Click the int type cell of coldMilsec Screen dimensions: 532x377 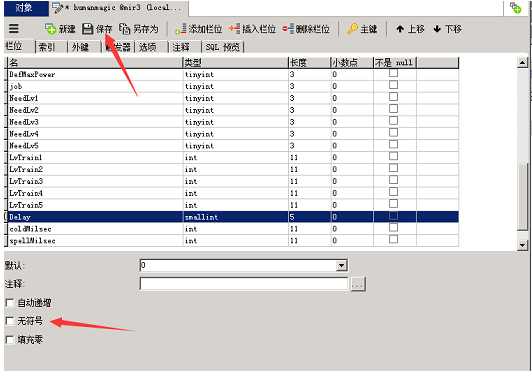235,229
